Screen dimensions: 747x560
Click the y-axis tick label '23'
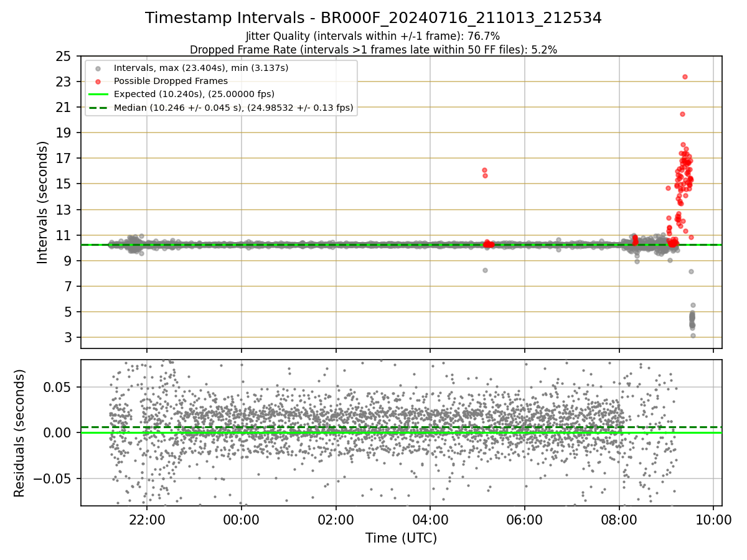tap(63, 82)
